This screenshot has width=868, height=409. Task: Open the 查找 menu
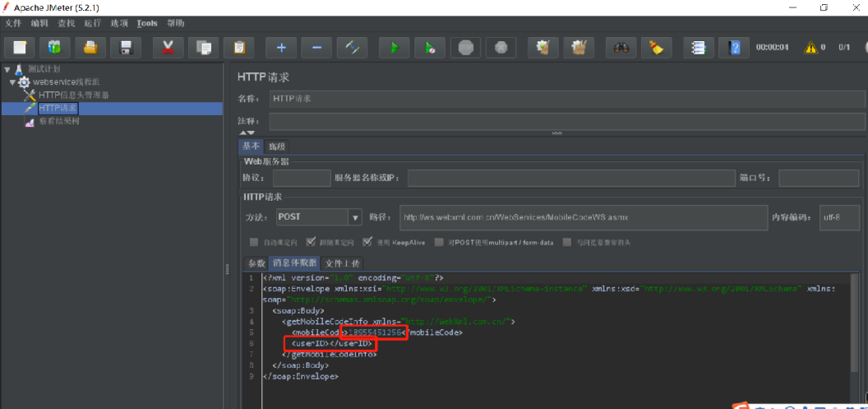coord(66,23)
